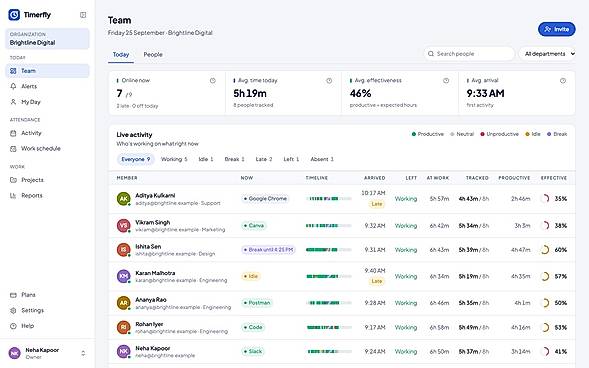Click Ishita Sen's 60% effectiveness ring
Viewport: 589px width, 368px height.
point(544,250)
